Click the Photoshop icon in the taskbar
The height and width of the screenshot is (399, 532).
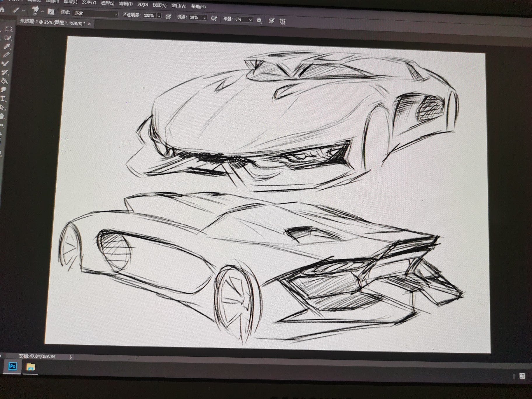[x=12, y=367]
